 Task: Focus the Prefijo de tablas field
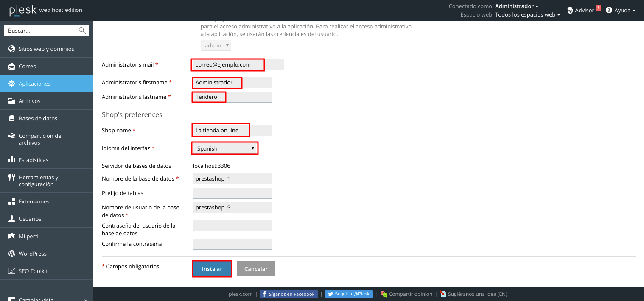(x=232, y=193)
